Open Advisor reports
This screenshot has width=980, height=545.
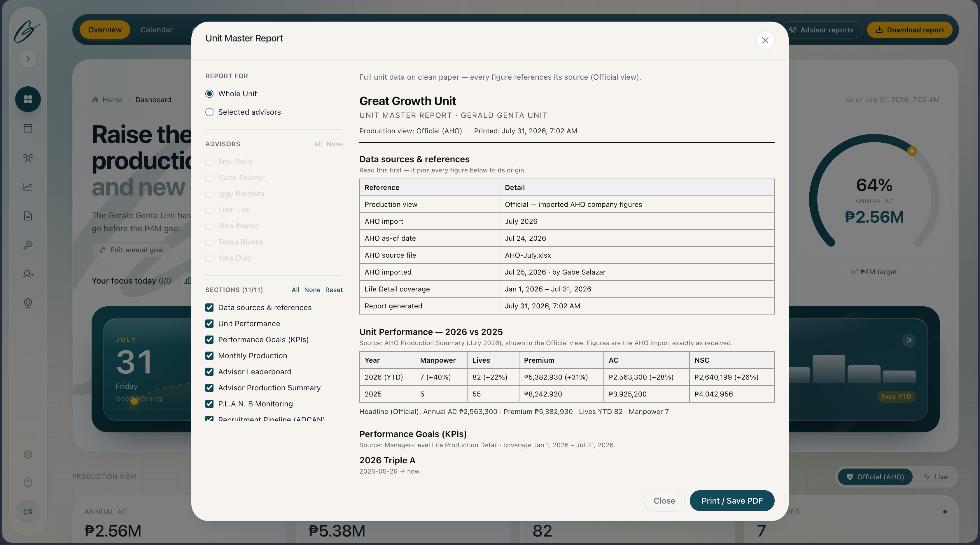click(821, 30)
